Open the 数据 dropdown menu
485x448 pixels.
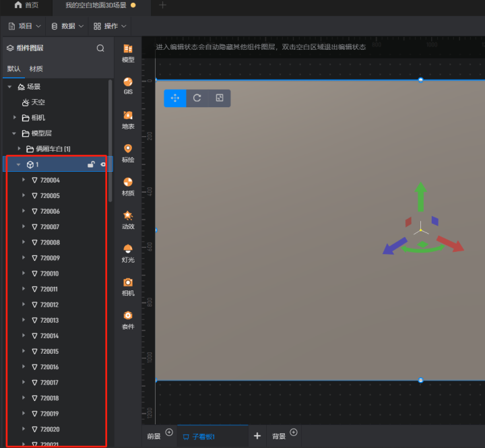[67, 26]
